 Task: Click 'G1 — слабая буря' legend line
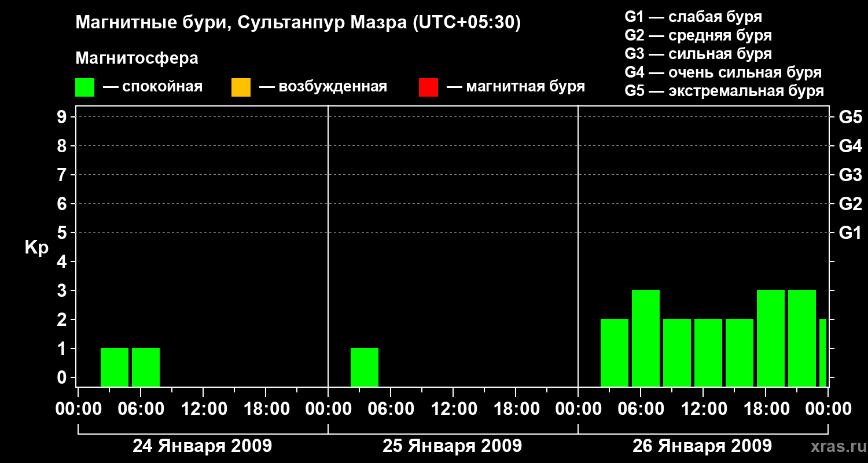point(693,17)
